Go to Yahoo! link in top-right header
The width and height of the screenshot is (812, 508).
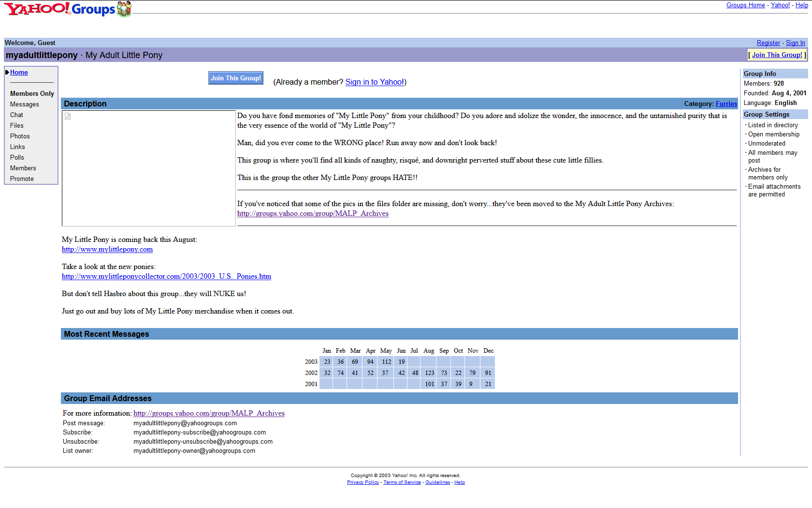[780, 5]
